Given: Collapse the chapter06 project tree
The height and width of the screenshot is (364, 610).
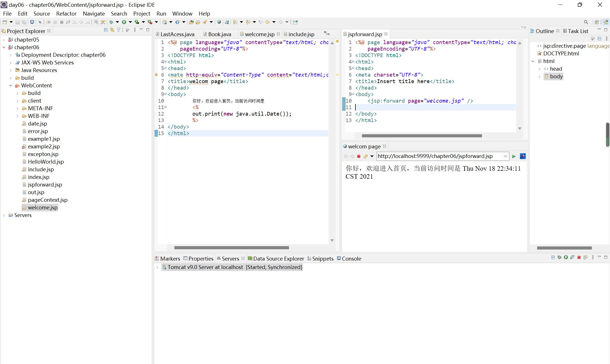Looking at the screenshot, I should (x=4, y=47).
